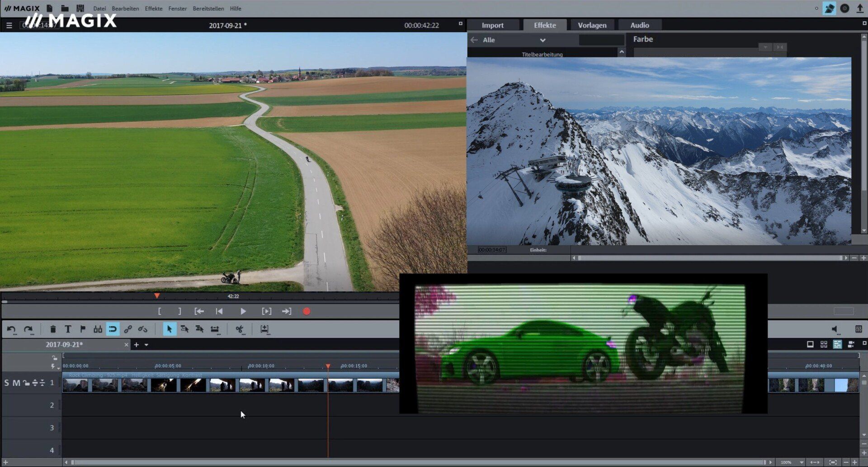Click the export upload arrow icon
Screen dimensions: 868x467
tap(860, 9)
